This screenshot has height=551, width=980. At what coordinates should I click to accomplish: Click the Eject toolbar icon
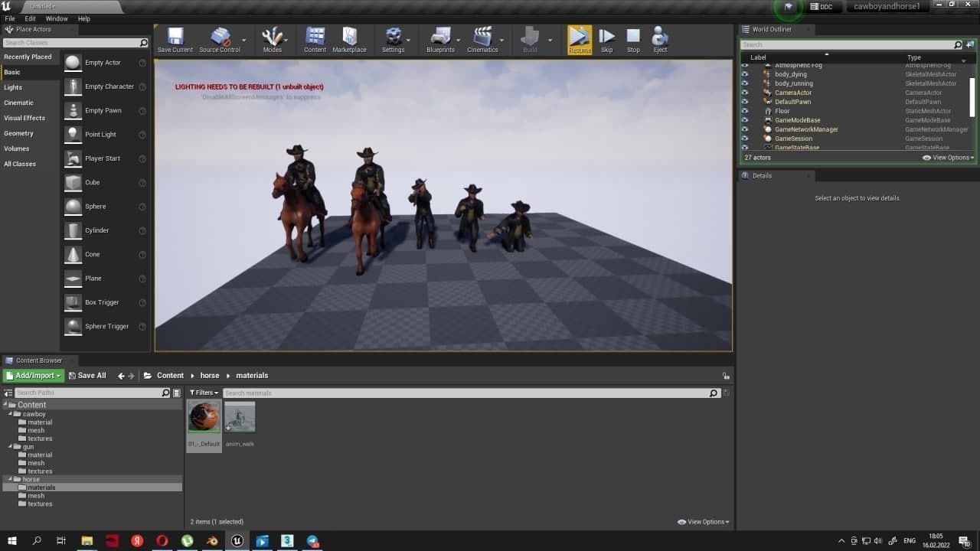coord(660,40)
